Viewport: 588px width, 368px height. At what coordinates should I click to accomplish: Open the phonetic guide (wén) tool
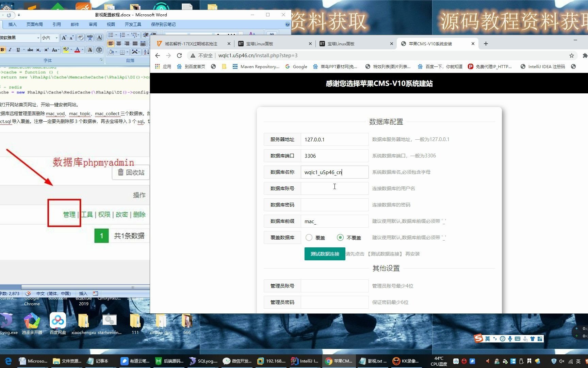click(x=90, y=37)
